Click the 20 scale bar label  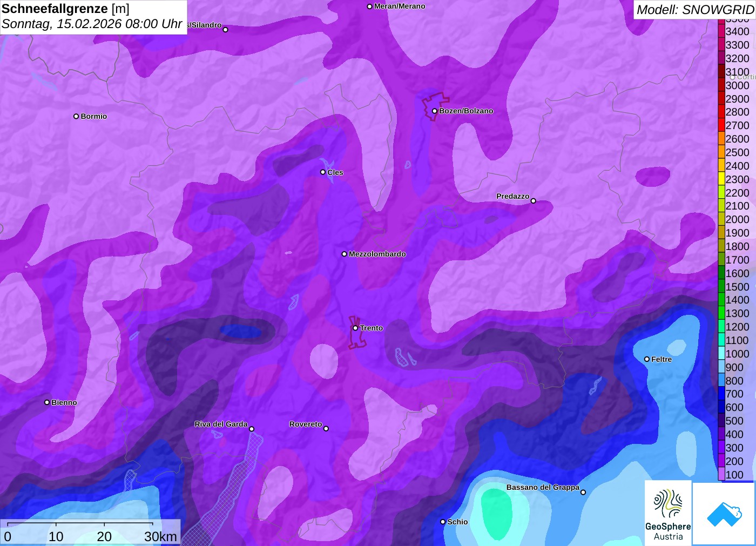point(104,536)
